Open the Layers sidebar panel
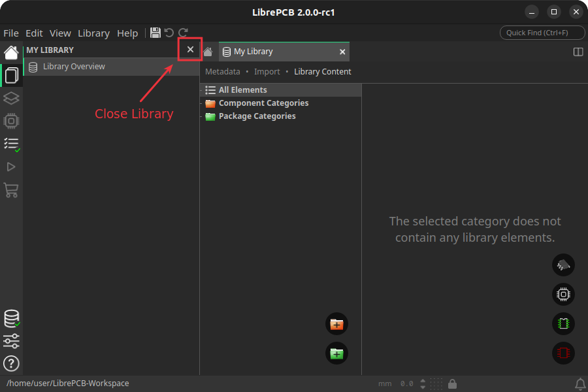 (11, 98)
